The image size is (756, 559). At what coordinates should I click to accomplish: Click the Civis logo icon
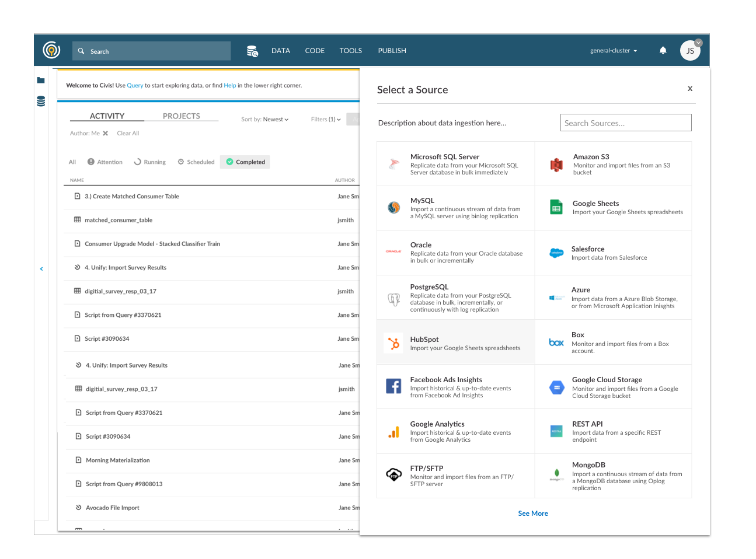click(x=51, y=50)
